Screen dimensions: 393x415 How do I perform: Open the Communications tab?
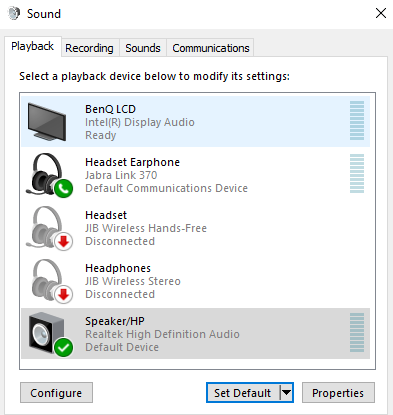click(211, 48)
